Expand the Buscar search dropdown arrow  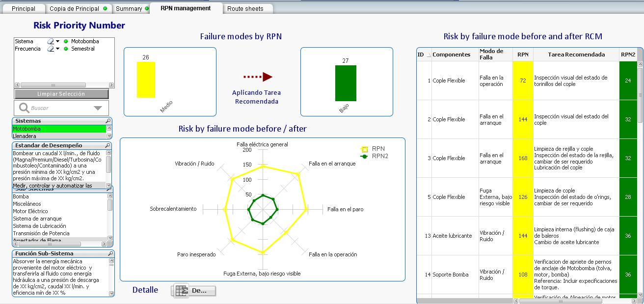tap(98, 108)
